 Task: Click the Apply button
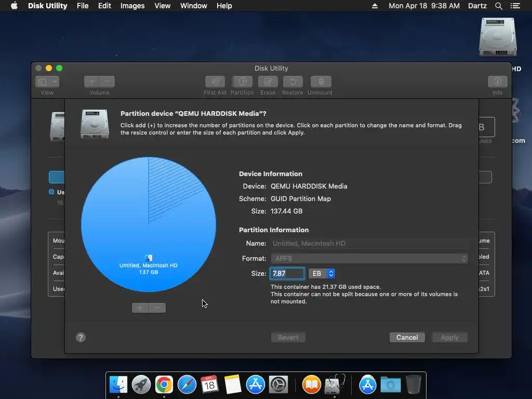tap(449, 337)
